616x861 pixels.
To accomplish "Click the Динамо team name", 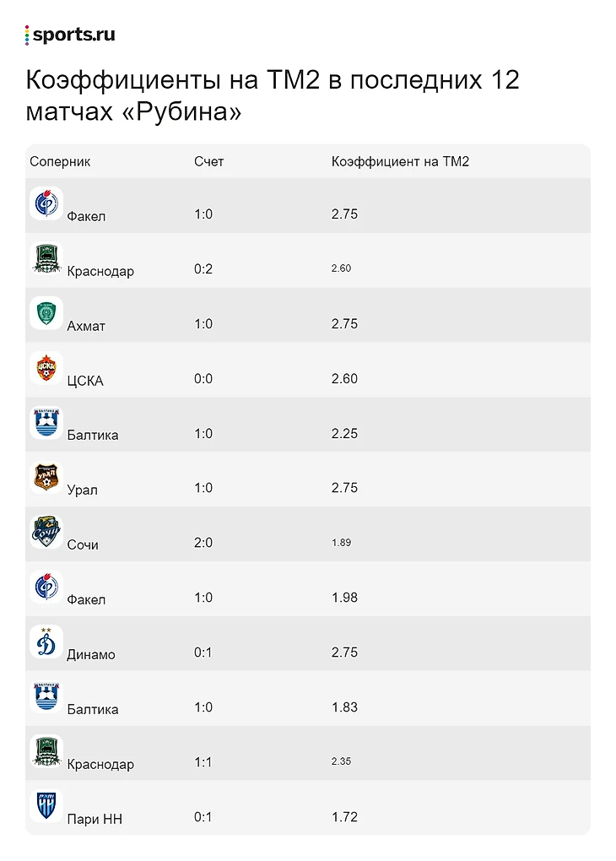I will pos(91,654).
